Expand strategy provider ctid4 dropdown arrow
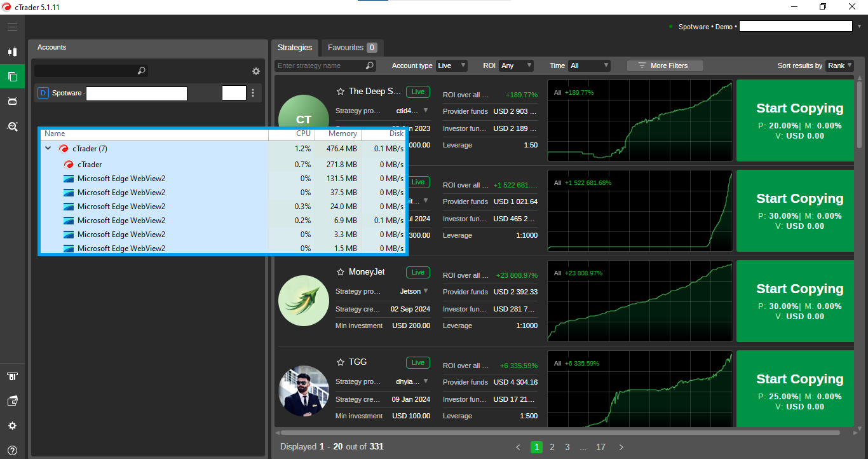 click(x=426, y=111)
